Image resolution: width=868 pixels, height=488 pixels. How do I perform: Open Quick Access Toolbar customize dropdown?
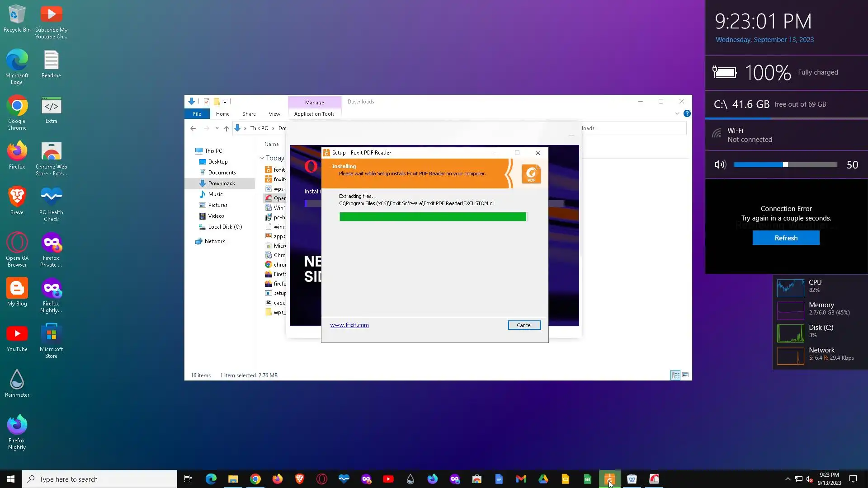(x=225, y=102)
